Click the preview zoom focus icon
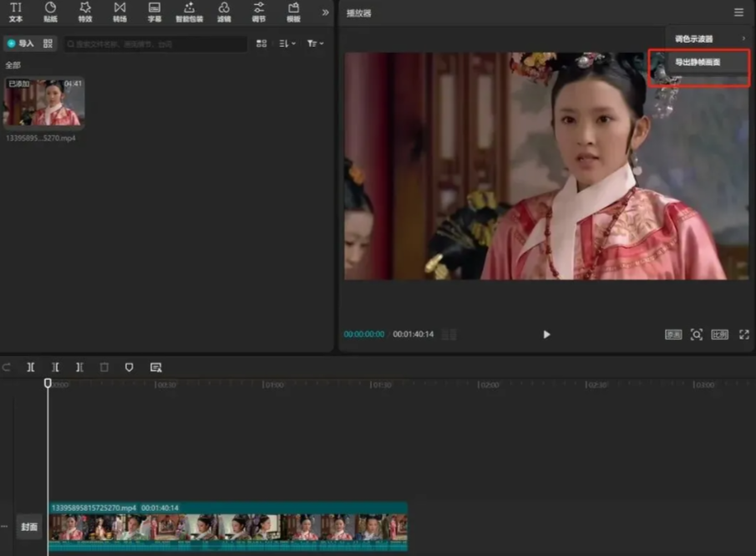This screenshot has width=756, height=556. coord(697,334)
